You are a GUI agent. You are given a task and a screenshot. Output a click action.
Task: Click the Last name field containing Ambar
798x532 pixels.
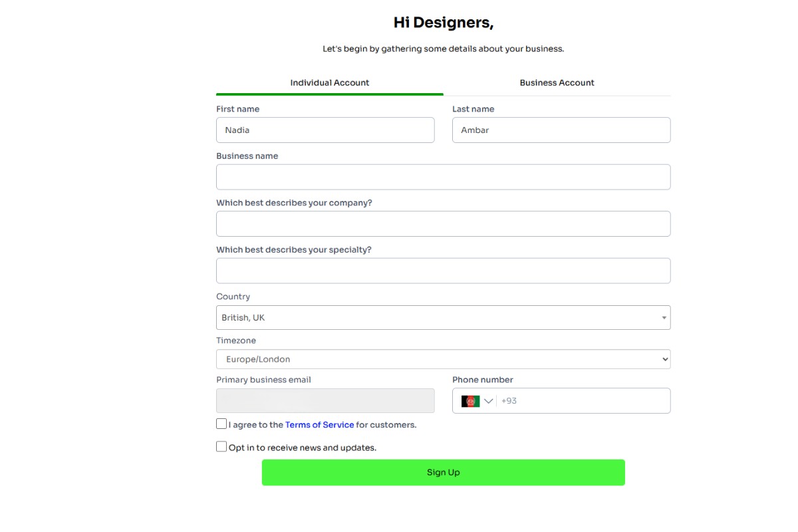[x=561, y=130]
